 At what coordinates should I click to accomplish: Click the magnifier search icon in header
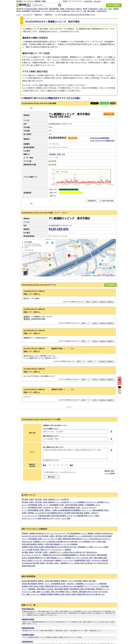(60, 5)
